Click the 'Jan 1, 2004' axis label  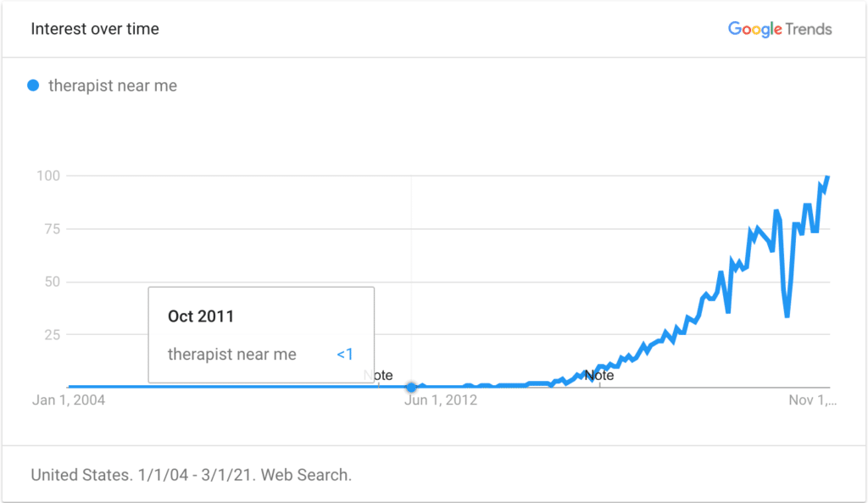(69, 400)
